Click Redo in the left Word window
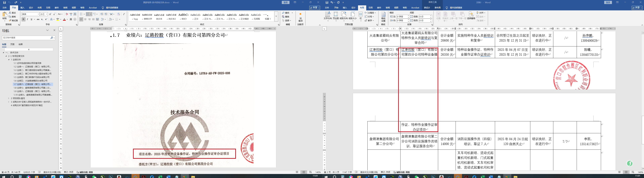 [16, 3]
